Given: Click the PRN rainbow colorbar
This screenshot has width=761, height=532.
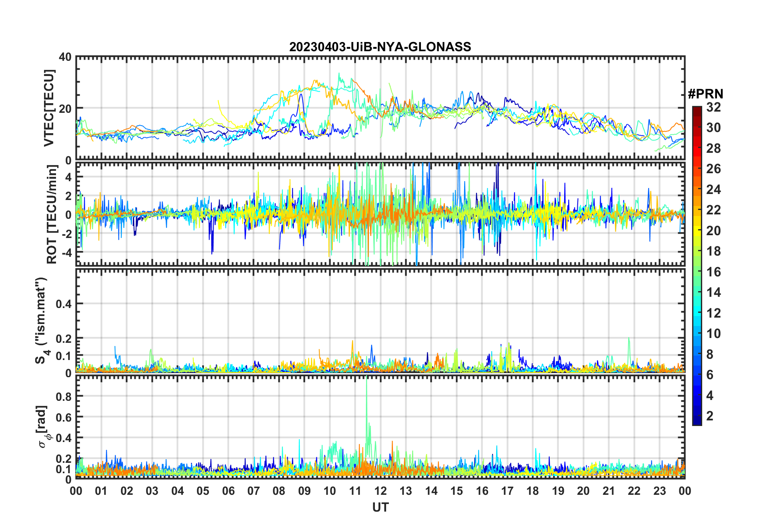Looking at the screenshot, I should tap(697, 266).
